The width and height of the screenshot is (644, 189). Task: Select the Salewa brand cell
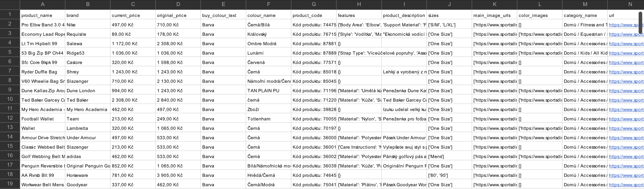click(x=87, y=44)
